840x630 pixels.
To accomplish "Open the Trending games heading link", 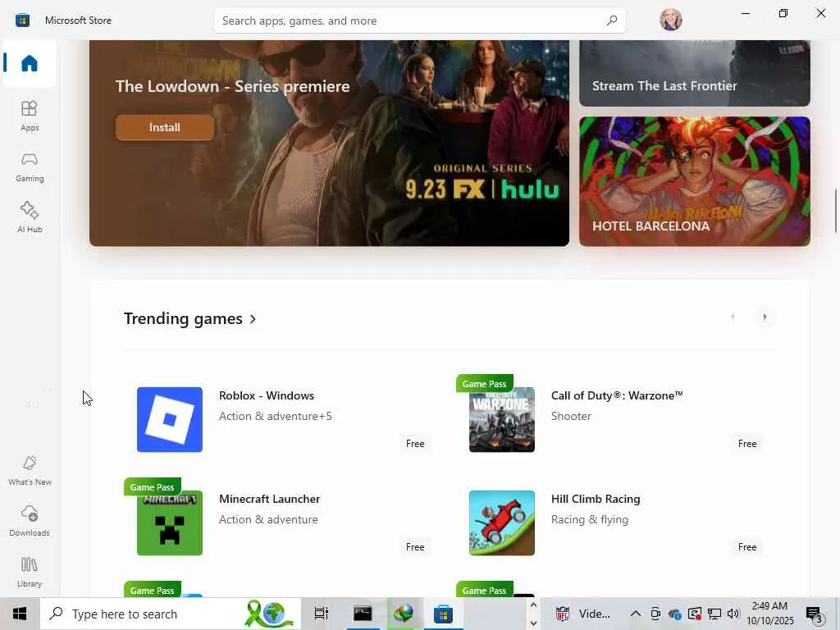I will [183, 319].
